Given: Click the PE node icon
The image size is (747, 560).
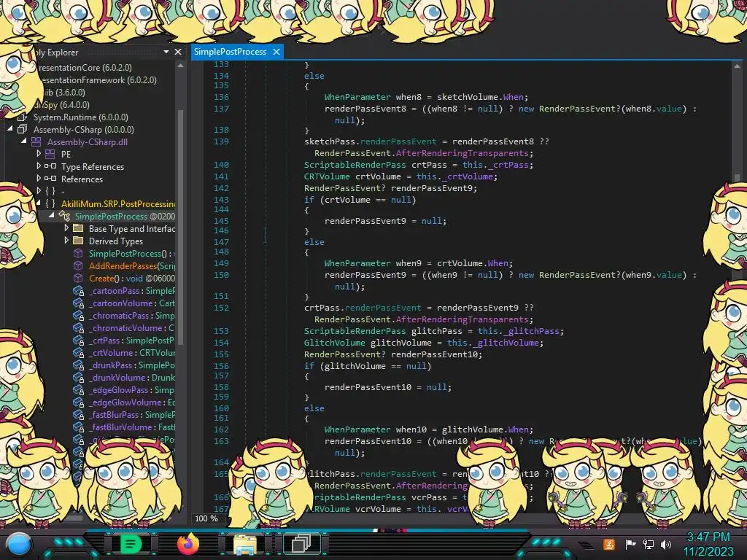Looking at the screenshot, I should tap(50, 155).
